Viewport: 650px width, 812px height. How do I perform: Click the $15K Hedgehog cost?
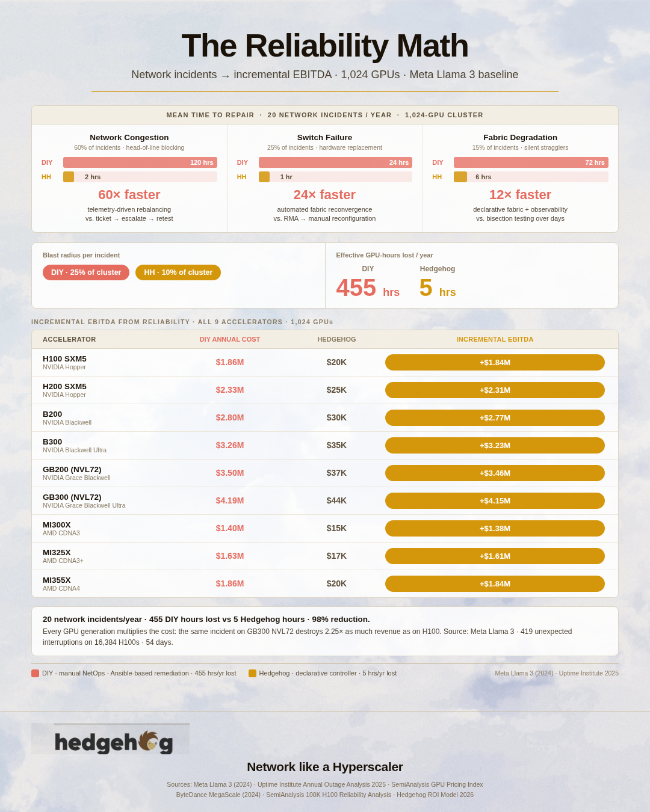[x=336, y=529]
